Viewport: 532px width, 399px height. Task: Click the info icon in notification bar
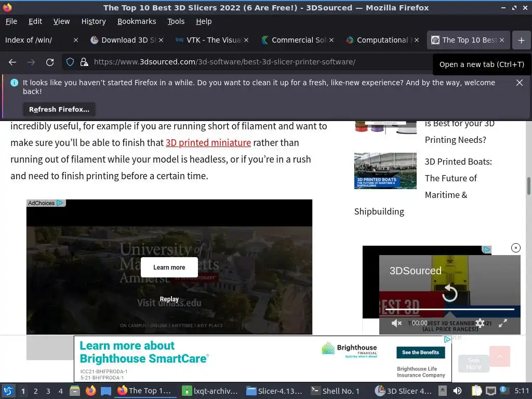coord(14,83)
